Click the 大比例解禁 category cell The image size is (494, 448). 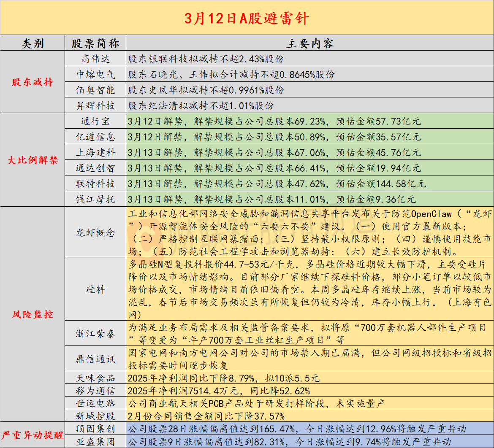pyautogui.click(x=33, y=160)
